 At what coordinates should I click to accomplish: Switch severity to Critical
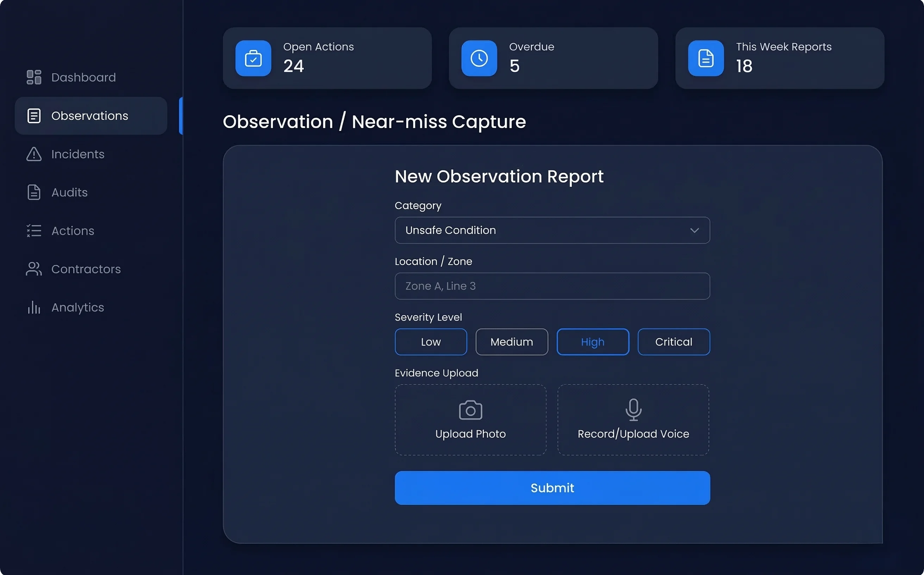674,341
